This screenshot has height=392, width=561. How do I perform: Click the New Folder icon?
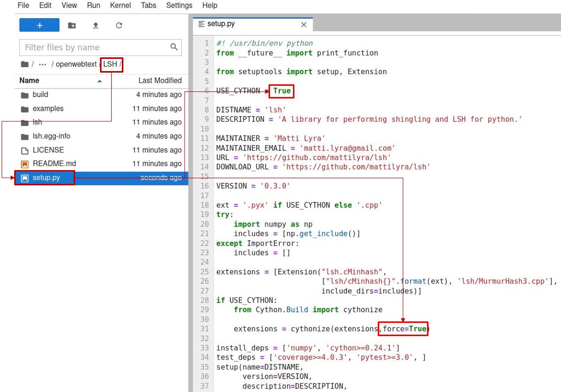[72, 25]
